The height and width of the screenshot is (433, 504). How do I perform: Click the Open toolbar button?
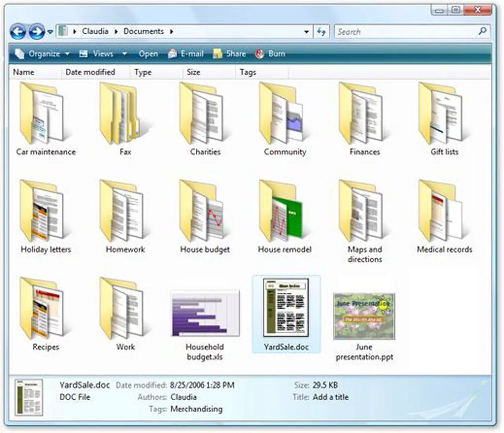point(148,54)
